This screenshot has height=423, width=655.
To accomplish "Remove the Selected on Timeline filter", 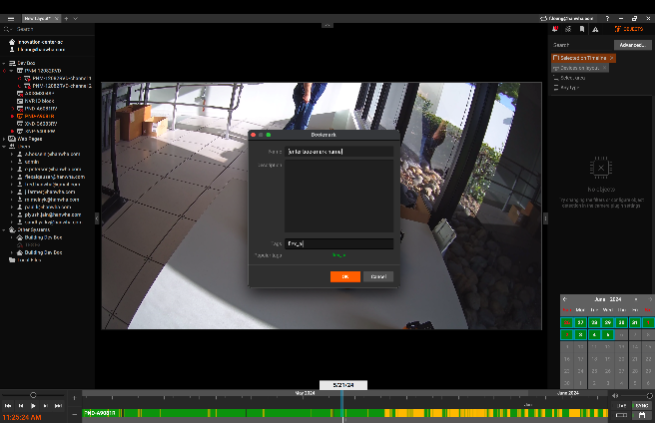I will (x=612, y=58).
